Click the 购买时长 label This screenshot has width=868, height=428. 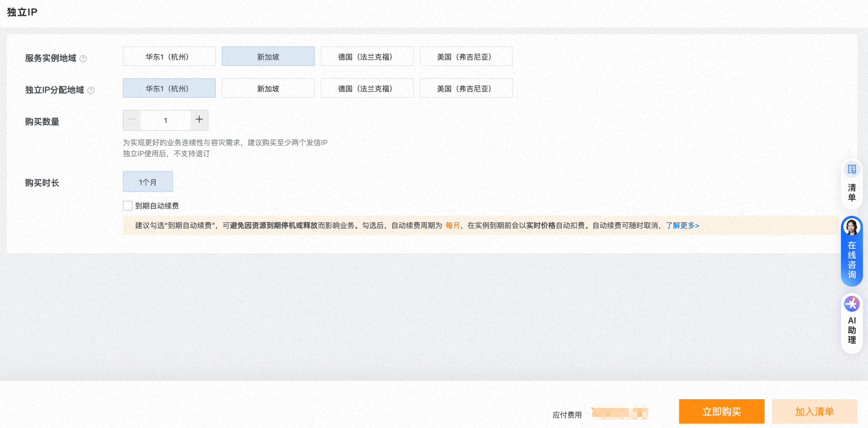42,183
